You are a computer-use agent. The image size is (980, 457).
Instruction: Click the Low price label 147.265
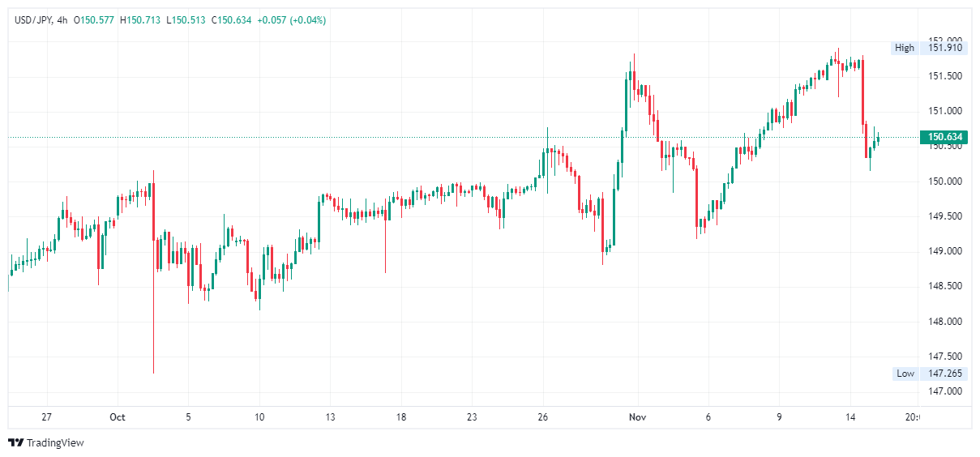click(945, 374)
